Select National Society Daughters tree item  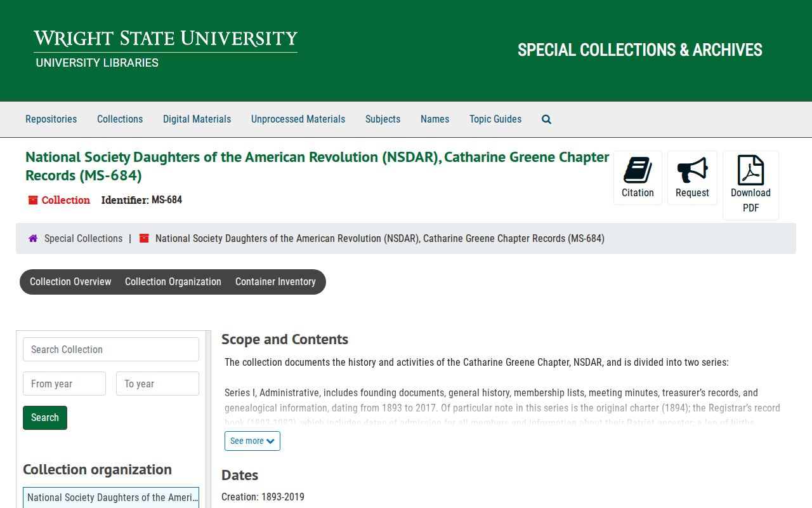click(111, 498)
